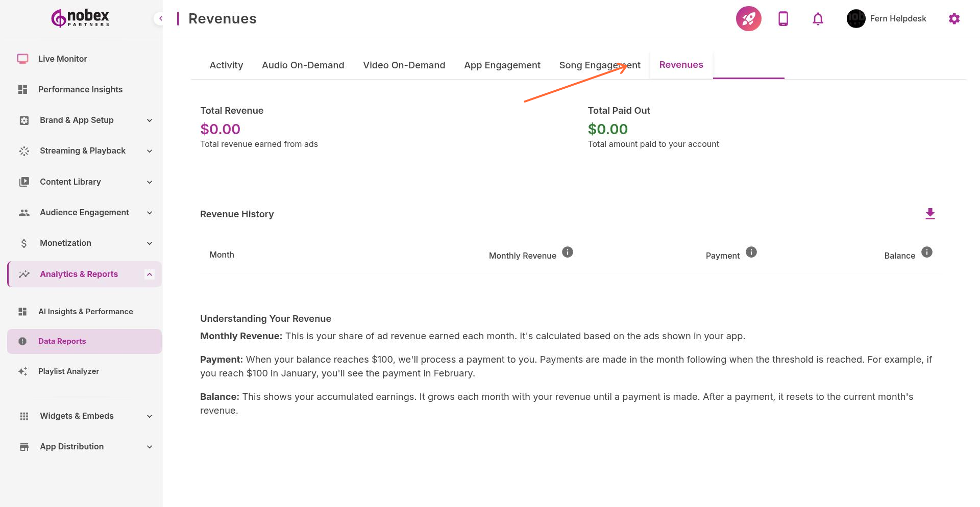Switch to the Song Engagement tab
The image size is (980, 507).
600,65
